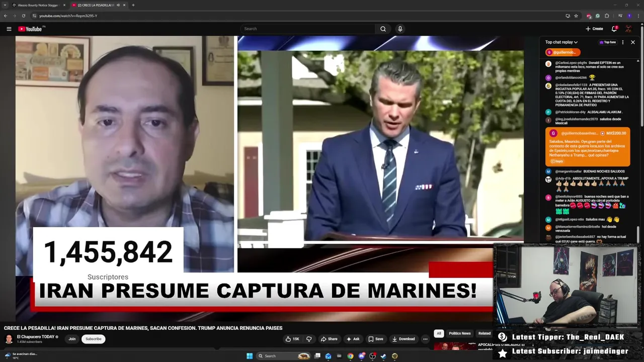Open @CarlosLopez-p6g9s chat author
The height and width of the screenshot is (362, 644).
[571, 63]
